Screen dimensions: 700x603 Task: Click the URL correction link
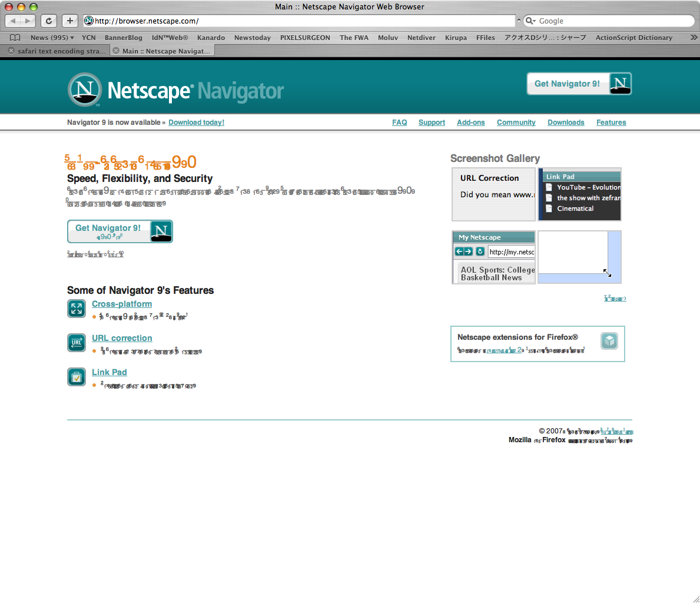click(122, 338)
